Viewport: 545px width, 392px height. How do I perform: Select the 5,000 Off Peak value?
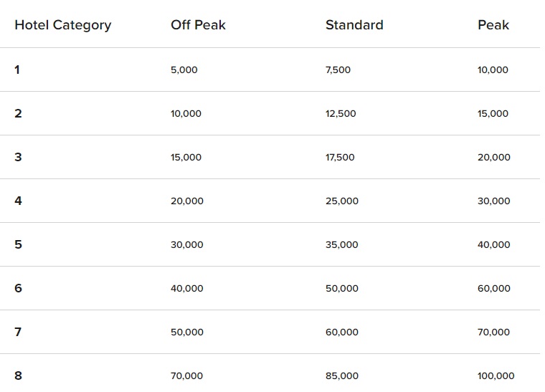(x=184, y=70)
